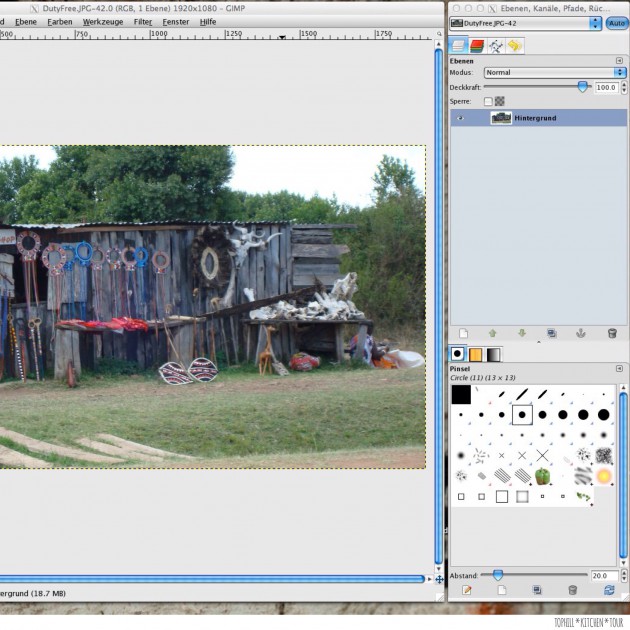Open the Modus Normal dropdown
The width and height of the screenshot is (630, 630).
pyautogui.click(x=555, y=72)
